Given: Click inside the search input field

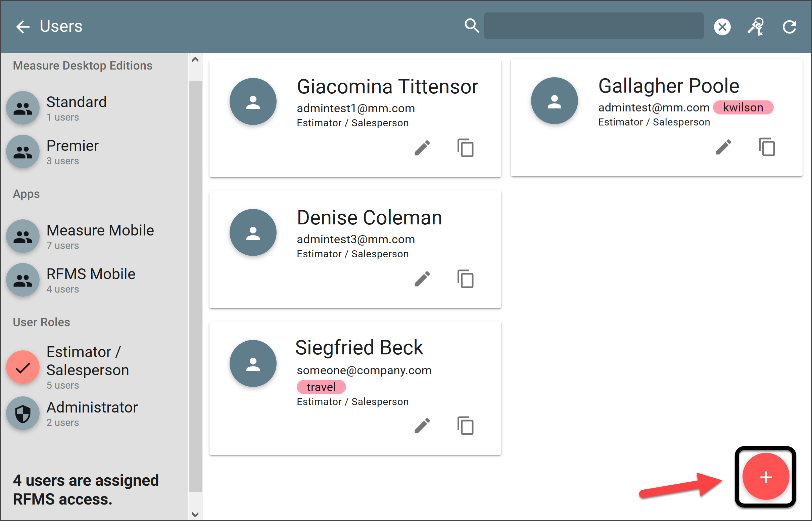Looking at the screenshot, I should 593,27.
